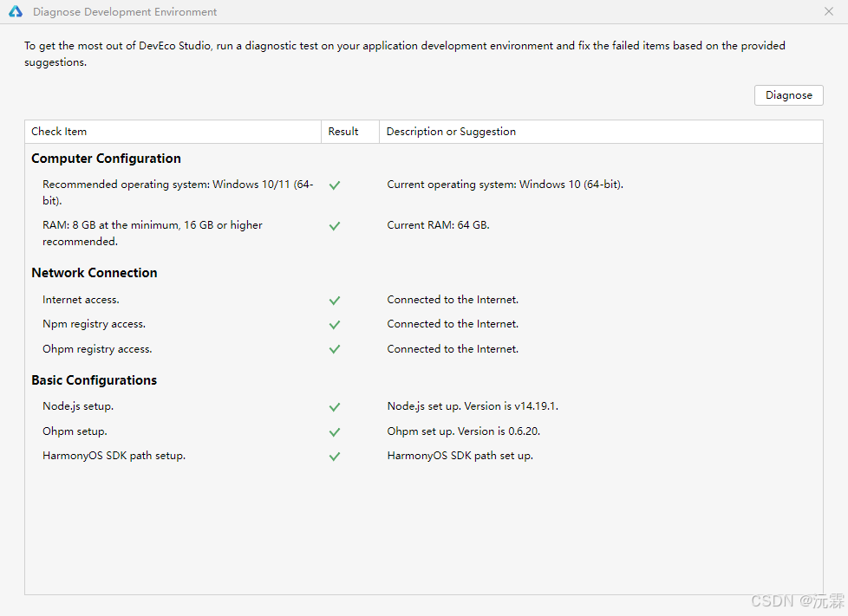Select the Result column header

[350, 132]
